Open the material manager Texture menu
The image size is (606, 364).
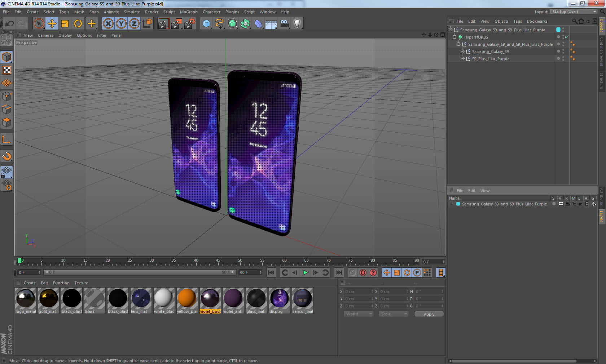coord(81,283)
